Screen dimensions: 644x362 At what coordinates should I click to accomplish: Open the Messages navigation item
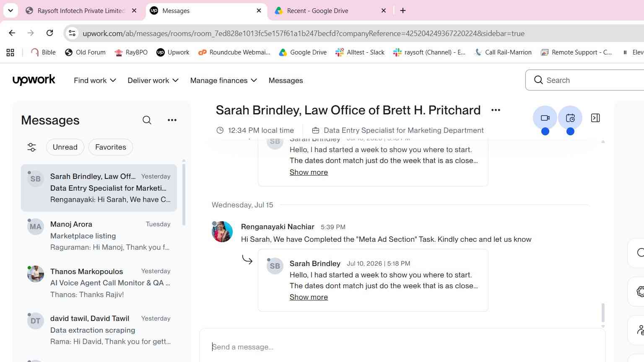point(286,80)
